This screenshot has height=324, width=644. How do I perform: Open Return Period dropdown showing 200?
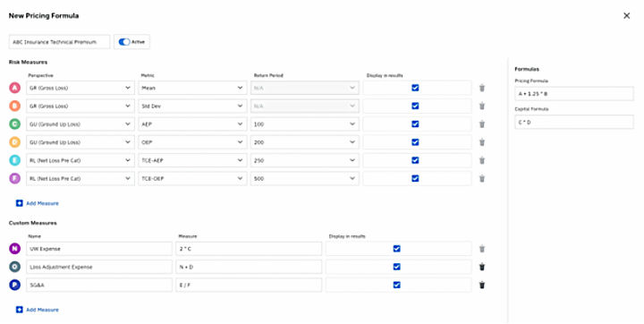tap(305, 141)
